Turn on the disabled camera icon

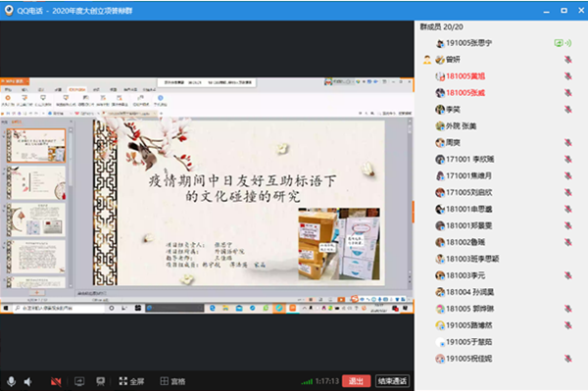point(56,381)
